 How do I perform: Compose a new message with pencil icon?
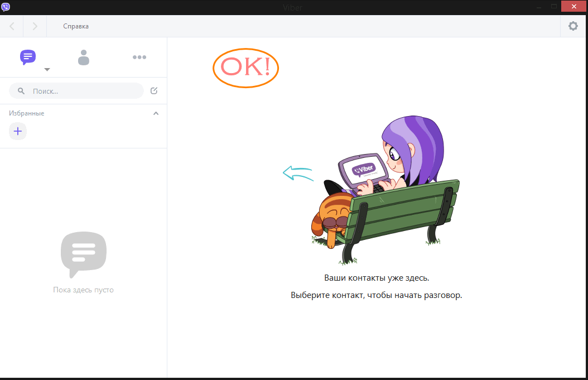click(x=154, y=90)
